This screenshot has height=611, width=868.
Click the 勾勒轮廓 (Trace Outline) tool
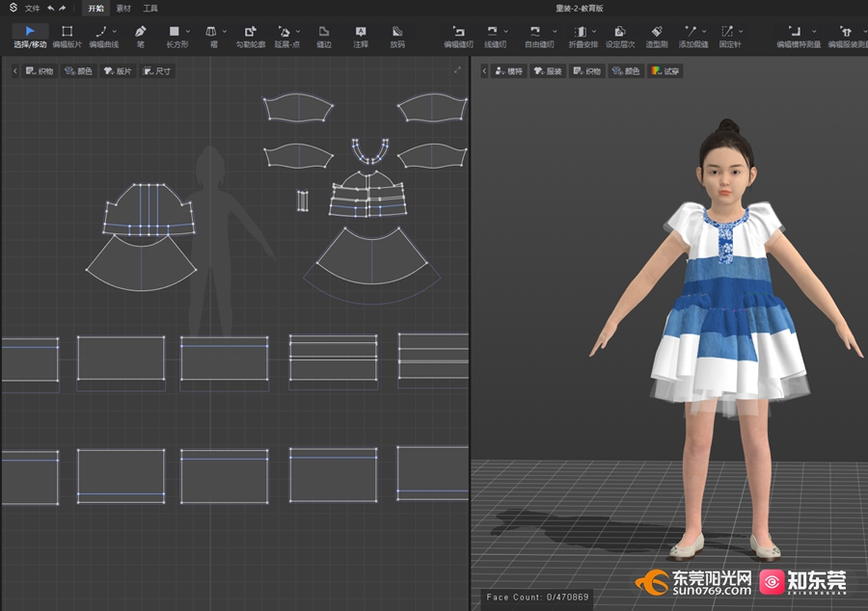[x=251, y=37]
